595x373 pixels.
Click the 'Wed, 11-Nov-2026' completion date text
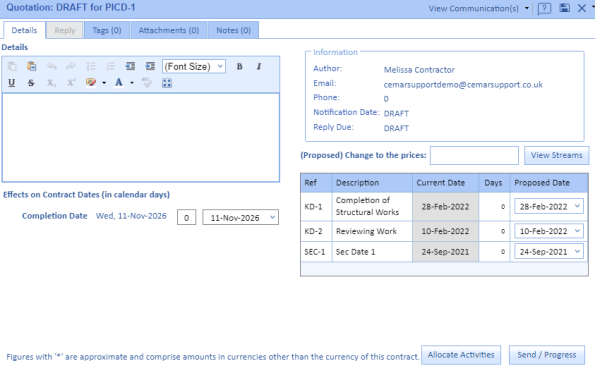131,216
